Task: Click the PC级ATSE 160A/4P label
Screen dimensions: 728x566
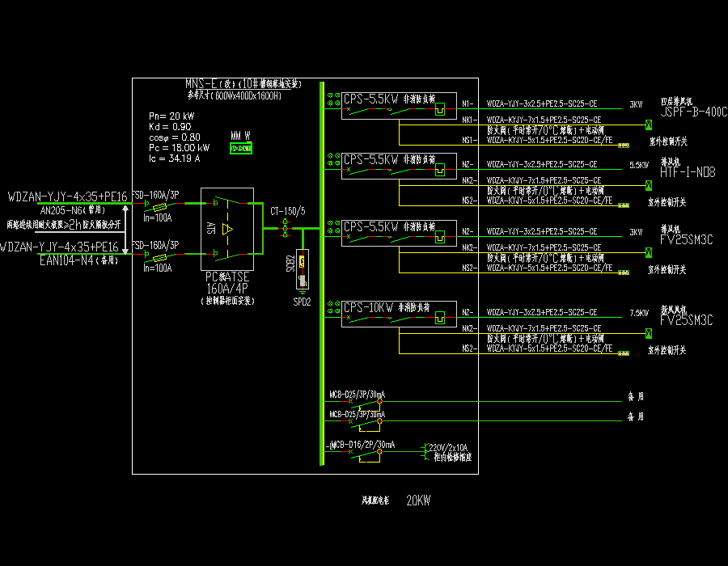Action: [x=227, y=281]
